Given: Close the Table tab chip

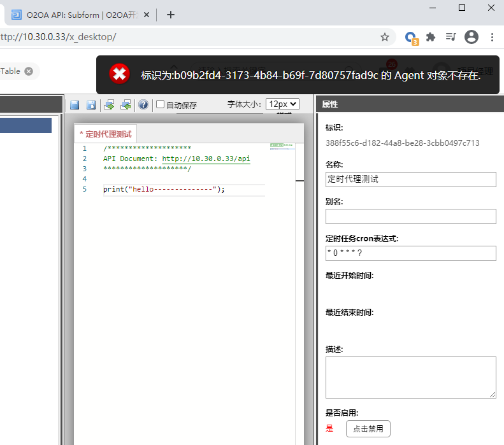Looking at the screenshot, I should click(x=29, y=71).
